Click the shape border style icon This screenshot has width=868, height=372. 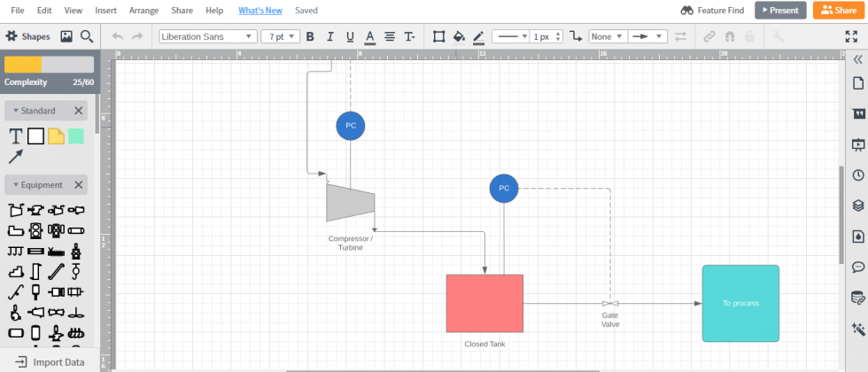pyautogui.click(x=439, y=36)
